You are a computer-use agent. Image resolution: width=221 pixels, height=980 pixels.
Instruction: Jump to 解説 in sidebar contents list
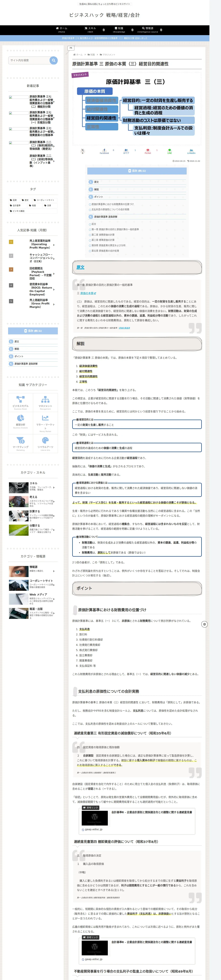[x=17, y=349]
